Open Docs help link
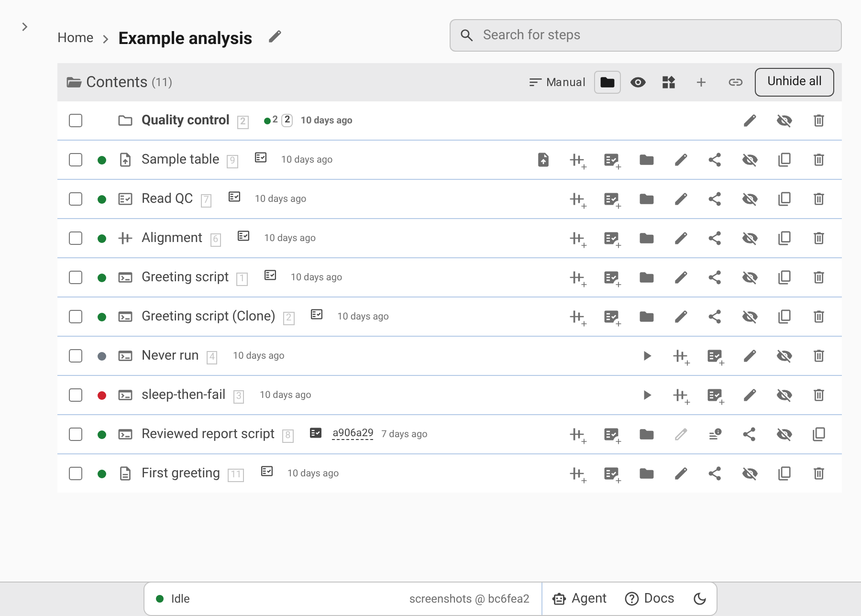861x616 pixels. coord(650,599)
